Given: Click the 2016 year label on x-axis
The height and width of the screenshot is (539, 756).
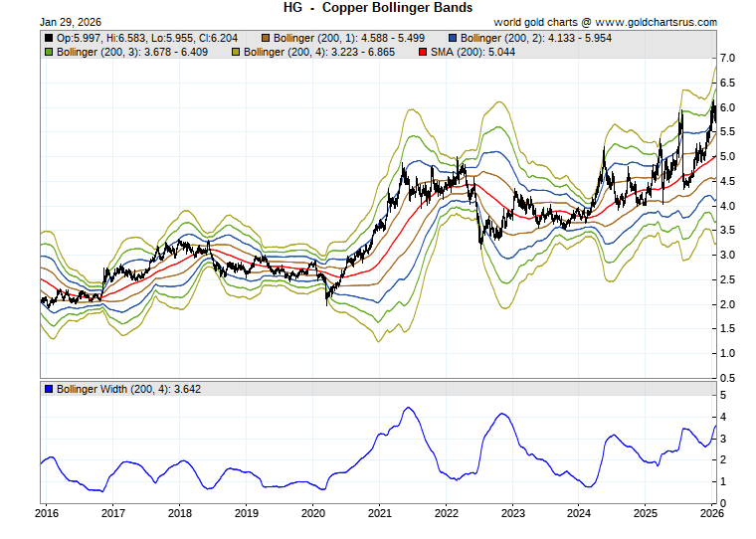Looking at the screenshot, I should (x=46, y=514).
